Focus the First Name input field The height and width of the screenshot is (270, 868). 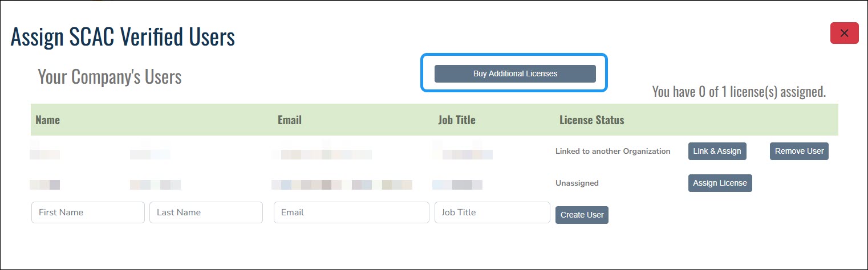coord(88,212)
